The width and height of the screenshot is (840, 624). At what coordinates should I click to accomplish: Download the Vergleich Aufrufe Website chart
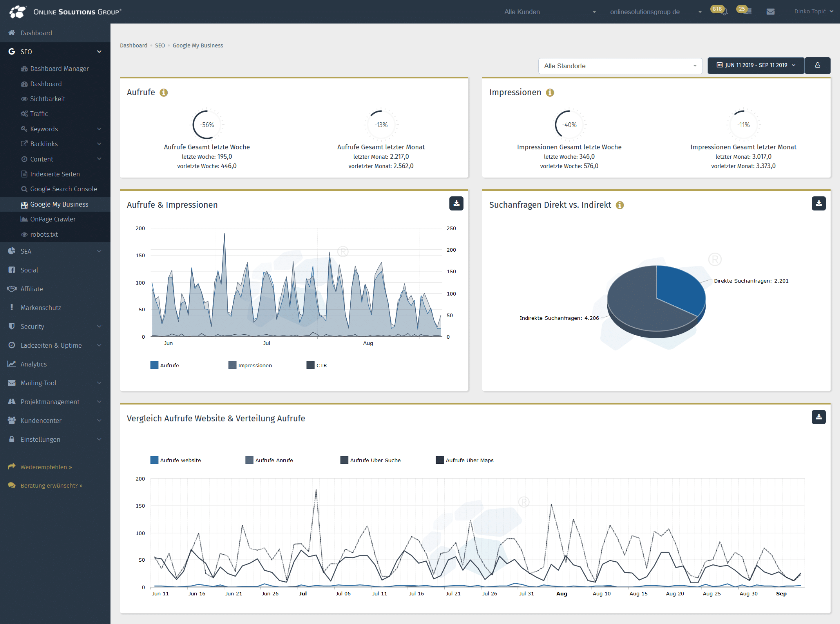pos(818,417)
